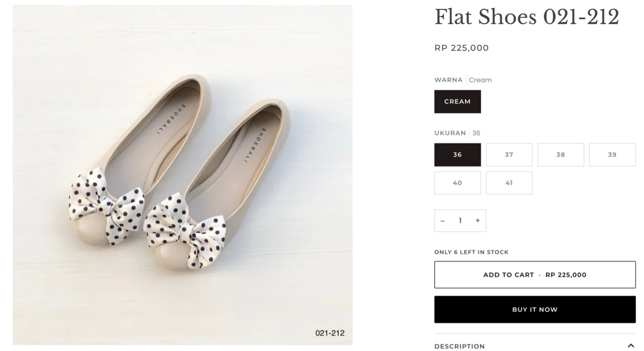Increase quantity with the plus icon
644x351 pixels.
477,221
